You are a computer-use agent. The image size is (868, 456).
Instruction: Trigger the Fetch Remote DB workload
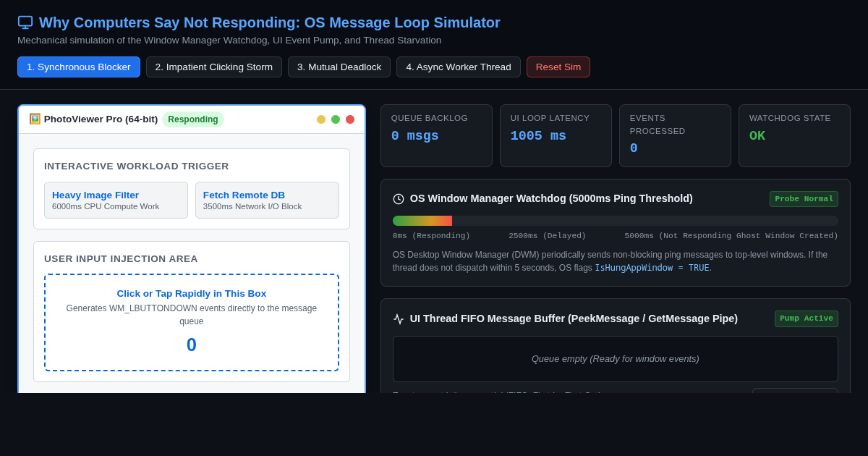click(x=267, y=200)
